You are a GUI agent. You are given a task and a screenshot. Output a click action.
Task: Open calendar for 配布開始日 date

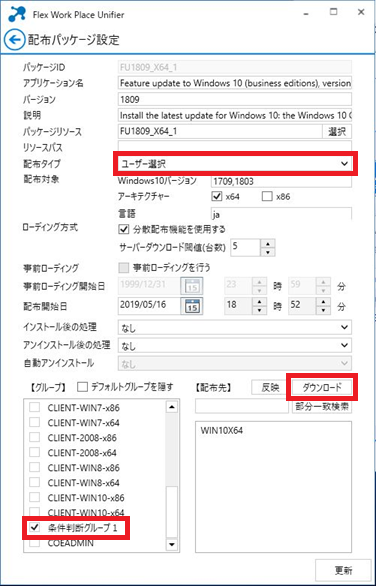pyautogui.click(x=191, y=306)
